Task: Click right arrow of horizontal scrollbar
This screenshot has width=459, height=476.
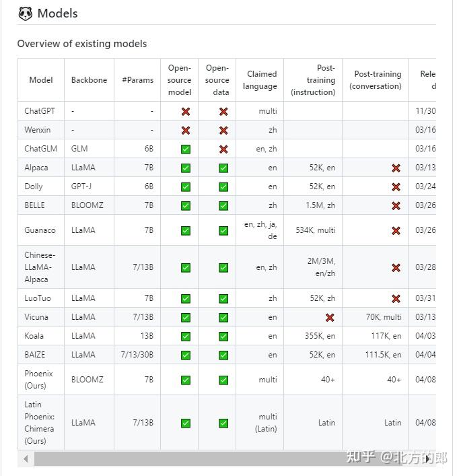Action: (428, 459)
